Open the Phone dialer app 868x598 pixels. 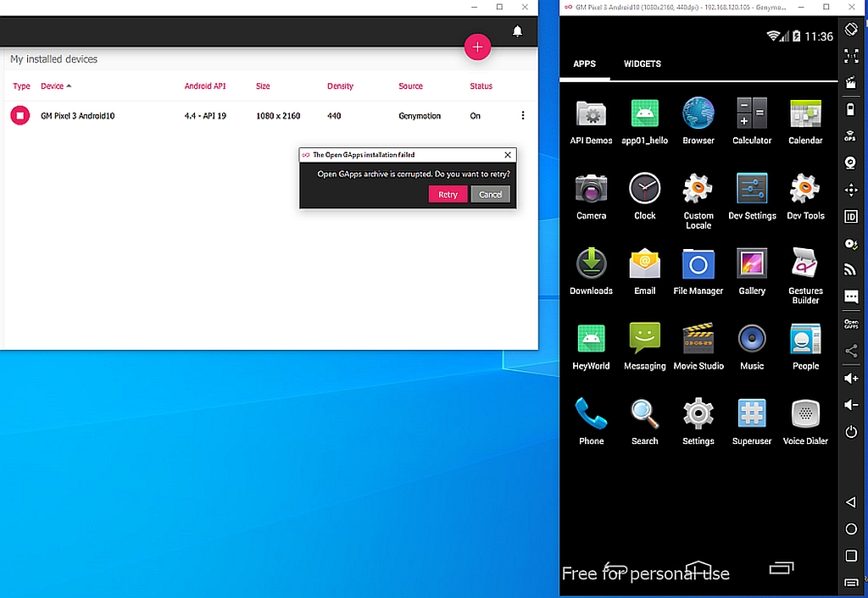[591, 422]
